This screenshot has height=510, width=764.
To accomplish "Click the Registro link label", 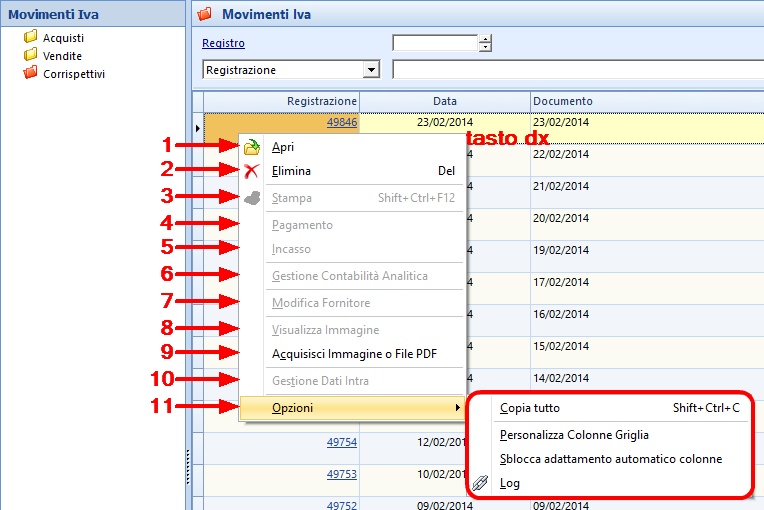I will [223, 43].
